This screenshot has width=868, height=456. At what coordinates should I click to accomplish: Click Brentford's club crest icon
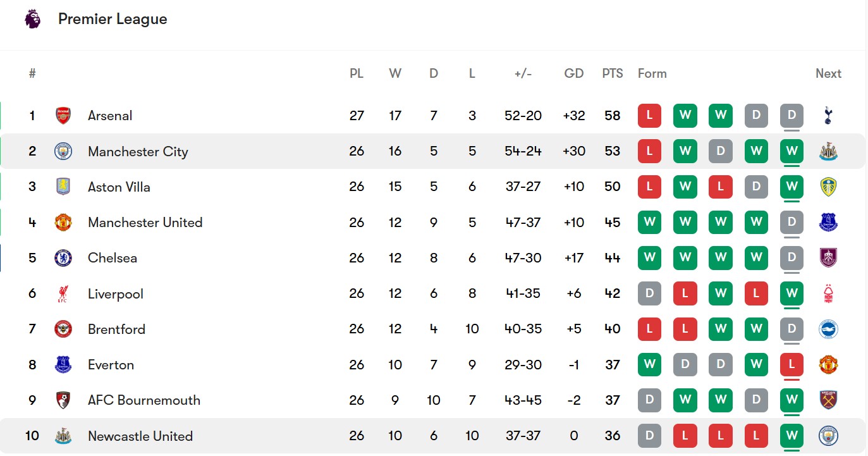(x=63, y=329)
